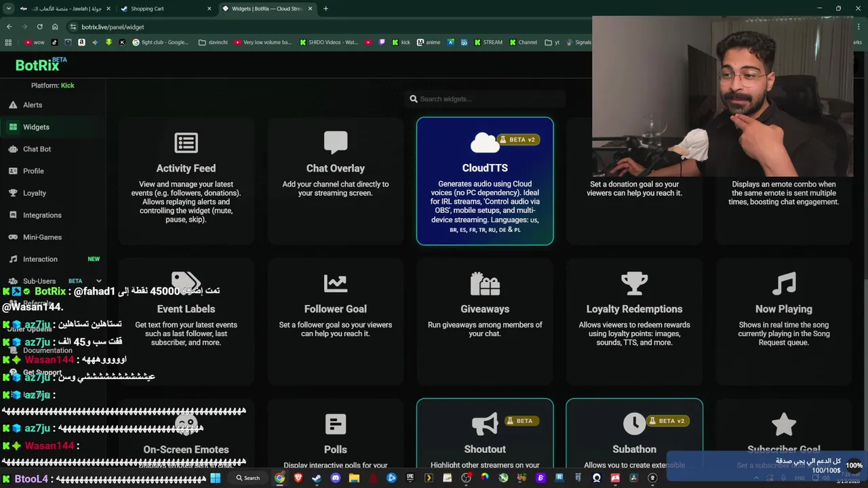868x488 pixels.
Task: Open fight club Google bookmark
Action: pyautogui.click(x=160, y=42)
